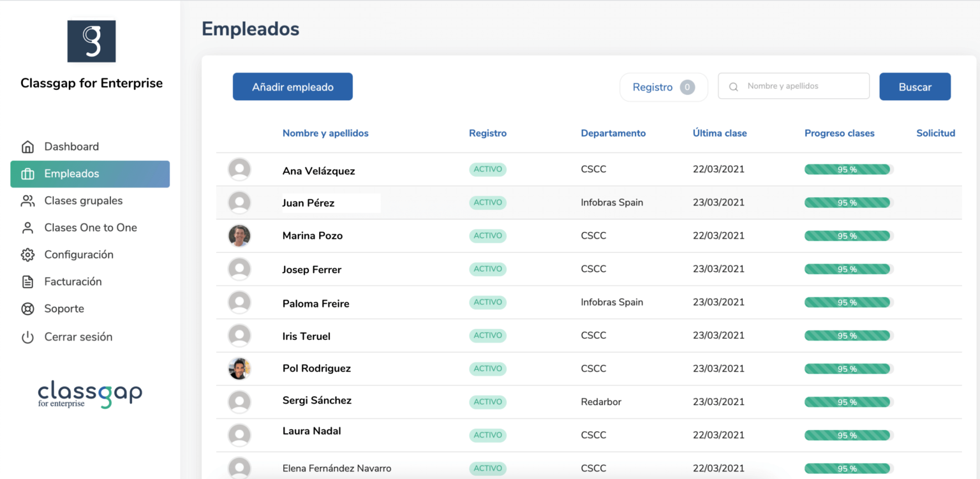The width and height of the screenshot is (980, 479).
Task: Click the name Sergi Sánchez
Action: 317,401
